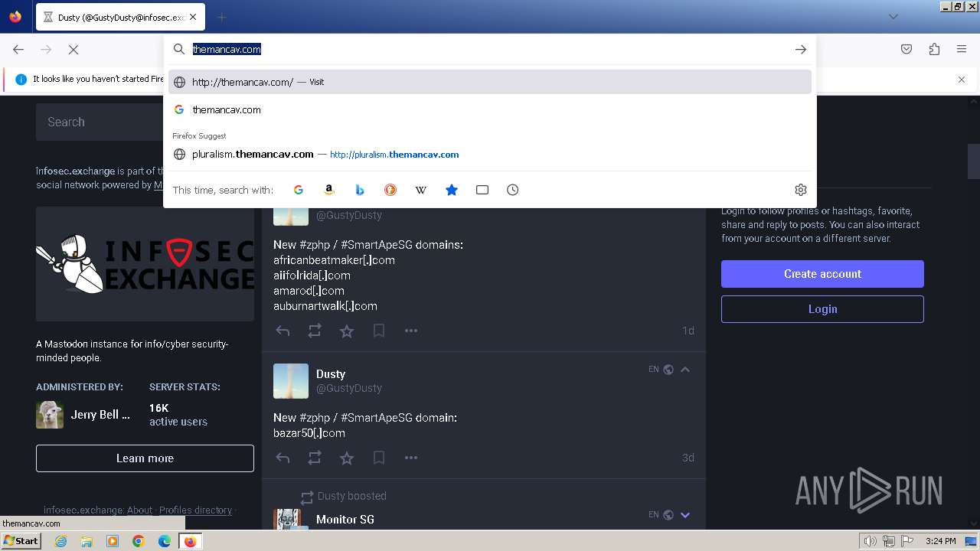980x551 pixels.
Task: Search in Bookmarks star icon
Action: (x=452, y=190)
